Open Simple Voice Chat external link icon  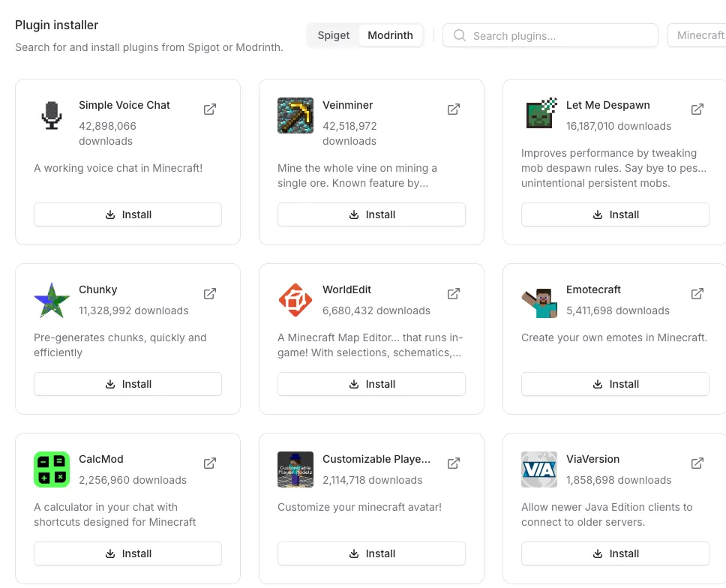210,109
